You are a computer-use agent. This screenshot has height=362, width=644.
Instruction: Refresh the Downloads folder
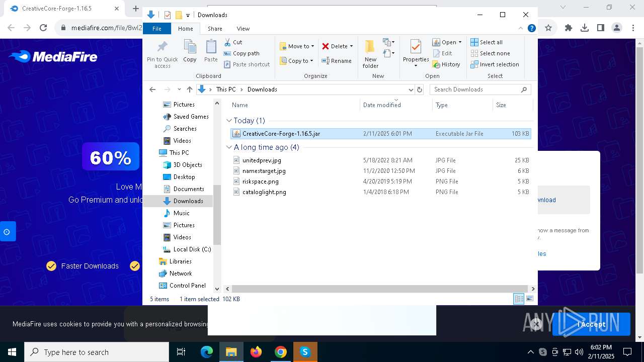tap(419, 89)
